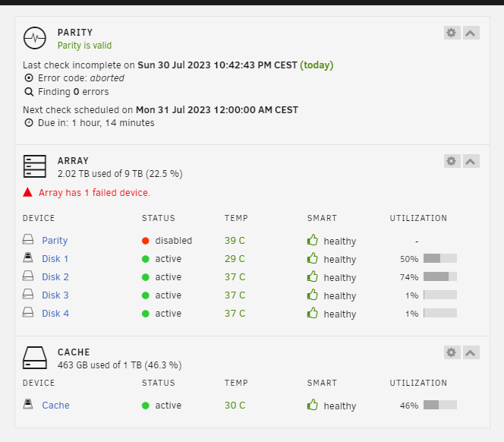Open Cache panel settings gear
504x442 pixels.
pyautogui.click(x=452, y=352)
